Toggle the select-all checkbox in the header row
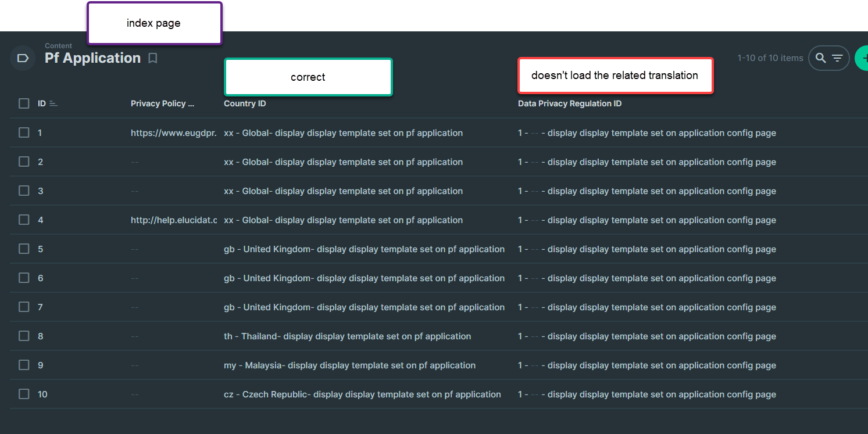The height and width of the screenshot is (434, 868). point(24,103)
